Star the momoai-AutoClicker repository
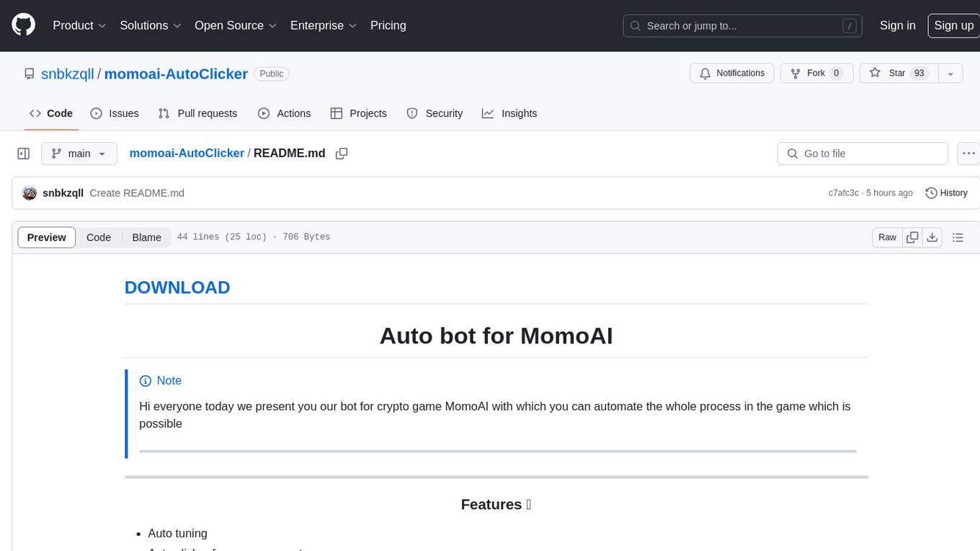This screenshot has width=980, height=551. 899,74
